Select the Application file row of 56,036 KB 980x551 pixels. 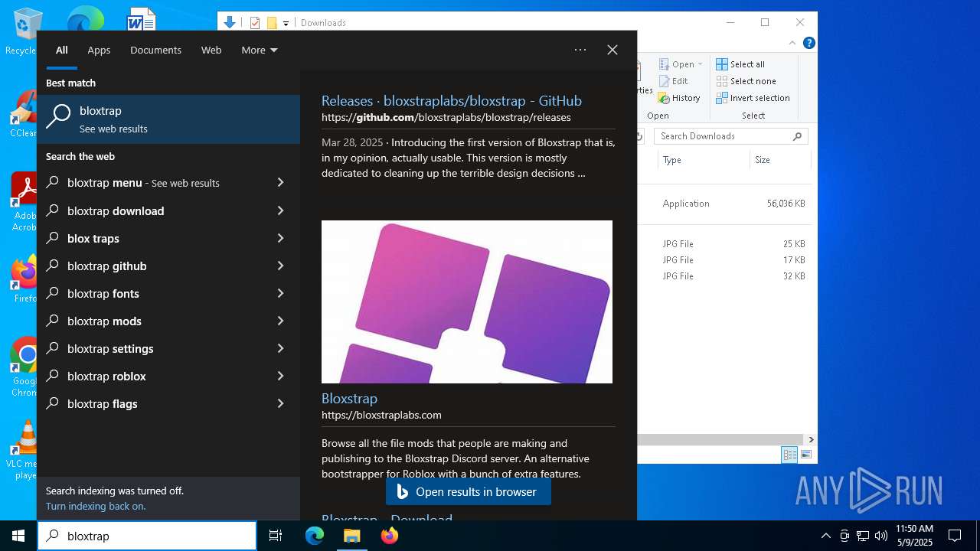click(724, 204)
